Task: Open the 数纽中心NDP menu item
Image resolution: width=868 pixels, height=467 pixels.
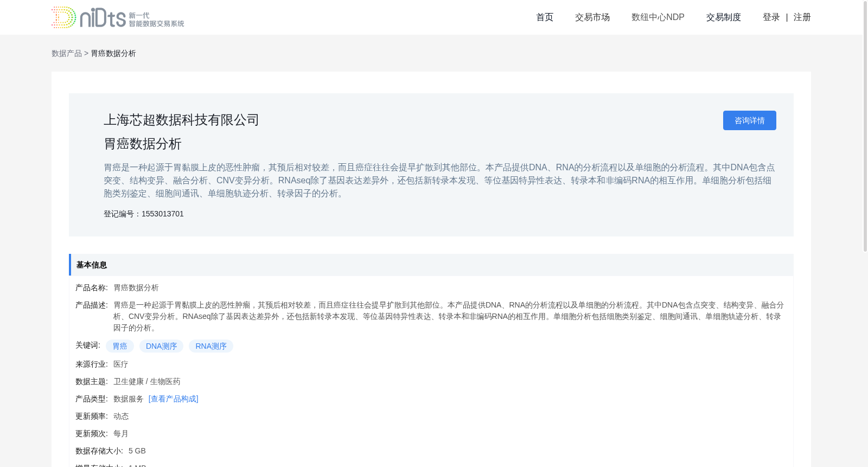Action: point(658,17)
